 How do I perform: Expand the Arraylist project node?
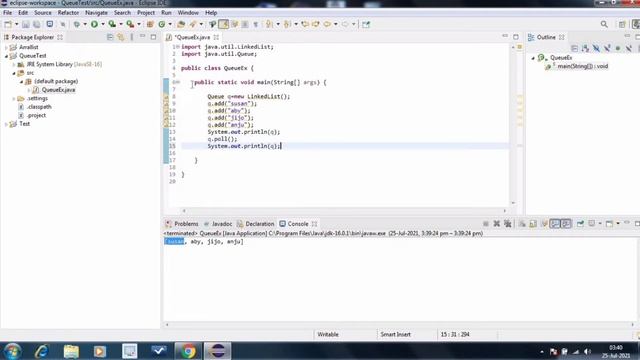point(6,47)
